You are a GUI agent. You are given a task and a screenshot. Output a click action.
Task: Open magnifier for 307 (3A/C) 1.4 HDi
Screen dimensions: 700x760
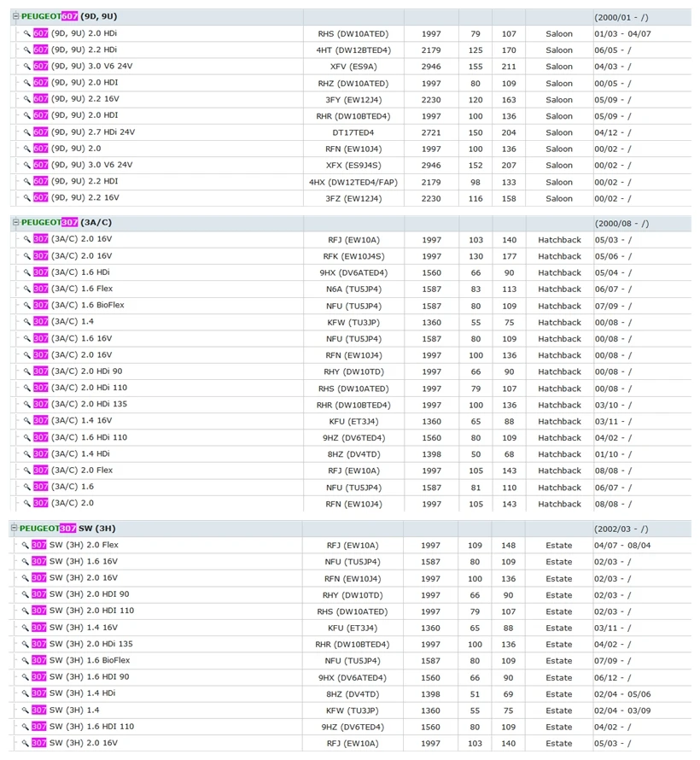(x=26, y=454)
